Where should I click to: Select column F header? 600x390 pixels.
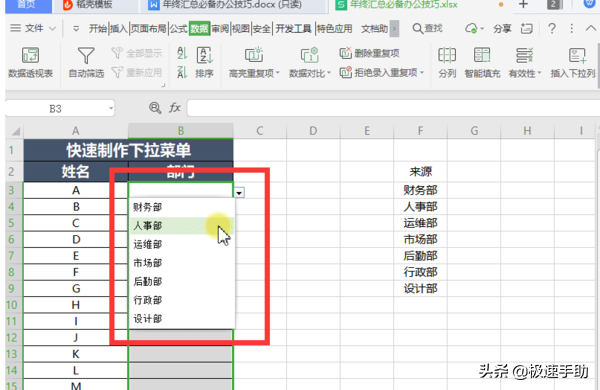[420, 131]
